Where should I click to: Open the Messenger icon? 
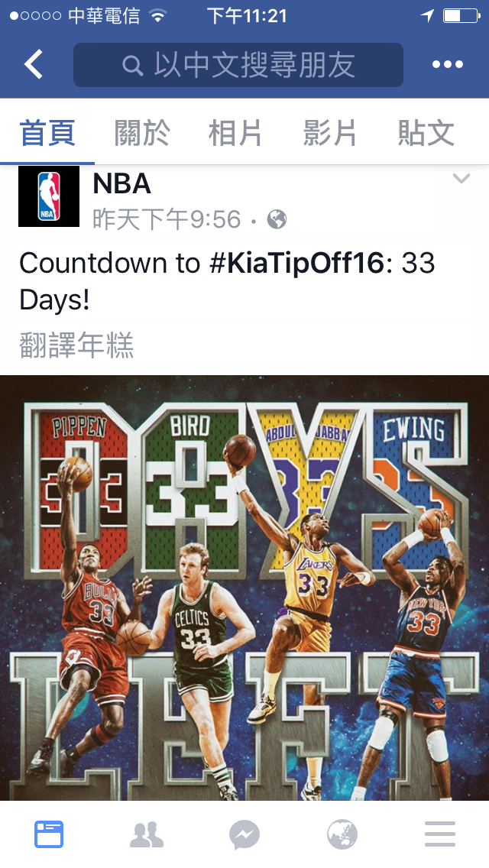(244, 834)
